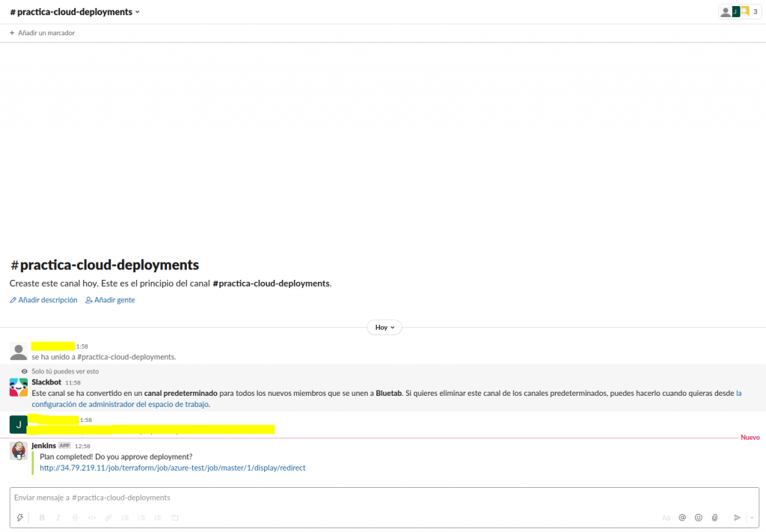Toggle the Aa formatting toolbar visibility
The width and height of the screenshot is (766, 532).
coord(666,517)
